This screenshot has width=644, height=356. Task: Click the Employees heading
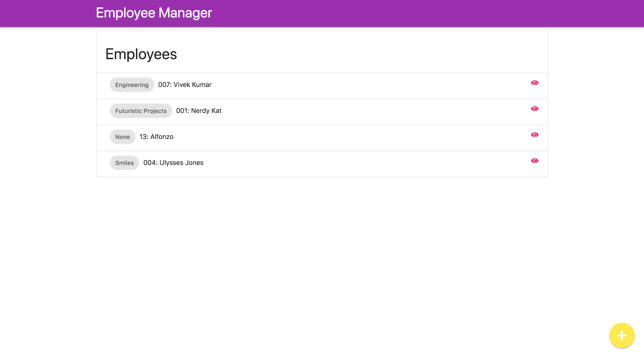pyautogui.click(x=141, y=54)
